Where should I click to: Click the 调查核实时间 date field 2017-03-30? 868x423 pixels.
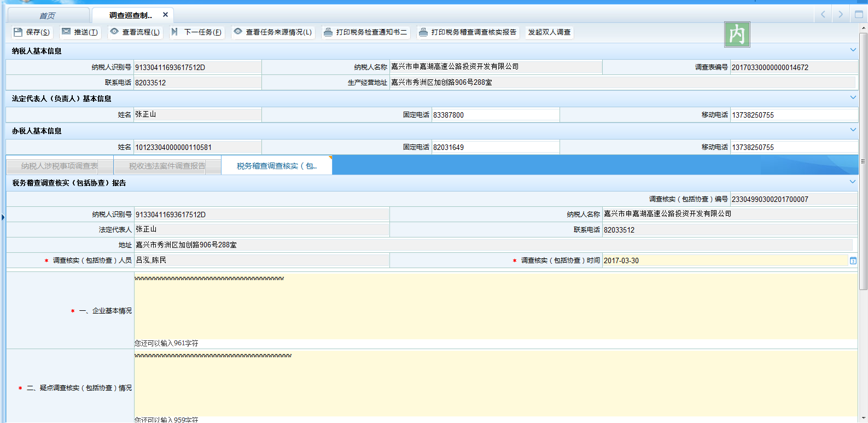coord(725,260)
